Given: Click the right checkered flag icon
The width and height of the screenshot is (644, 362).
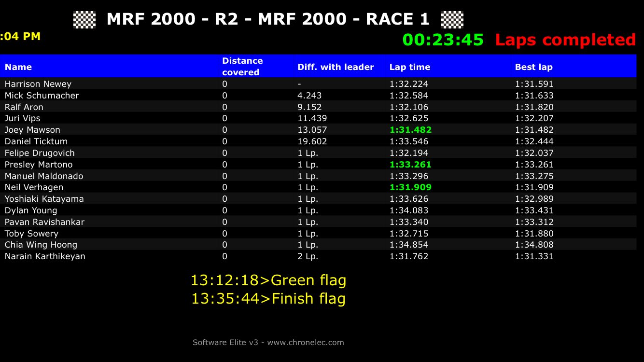Looking at the screenshot, I should coord(452,20).
